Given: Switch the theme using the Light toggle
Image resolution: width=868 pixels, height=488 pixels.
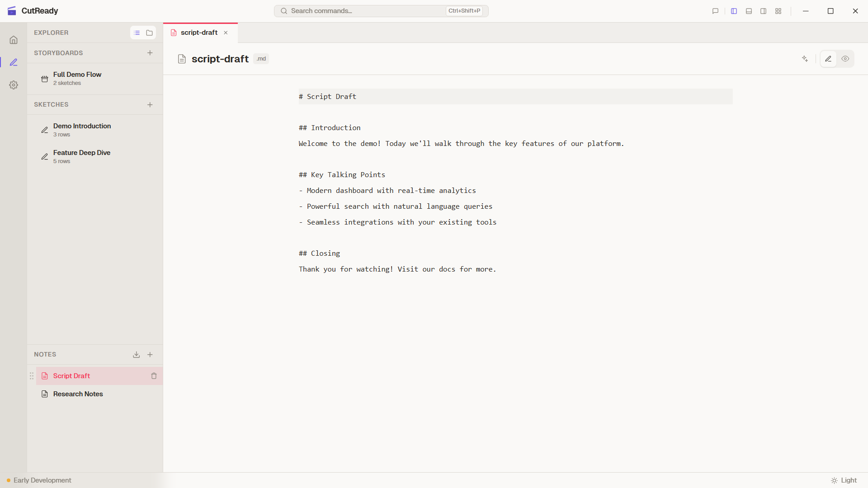Looking at the screenshot, I should pyautogui.click(x=844, y=480).
